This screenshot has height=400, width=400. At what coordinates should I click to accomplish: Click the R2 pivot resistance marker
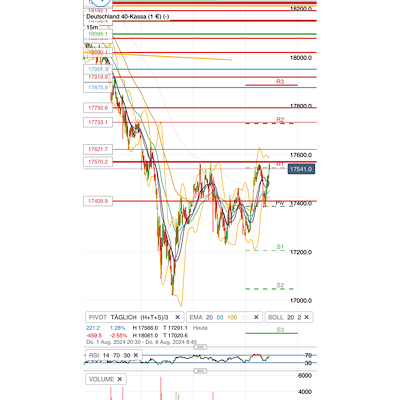280,120
